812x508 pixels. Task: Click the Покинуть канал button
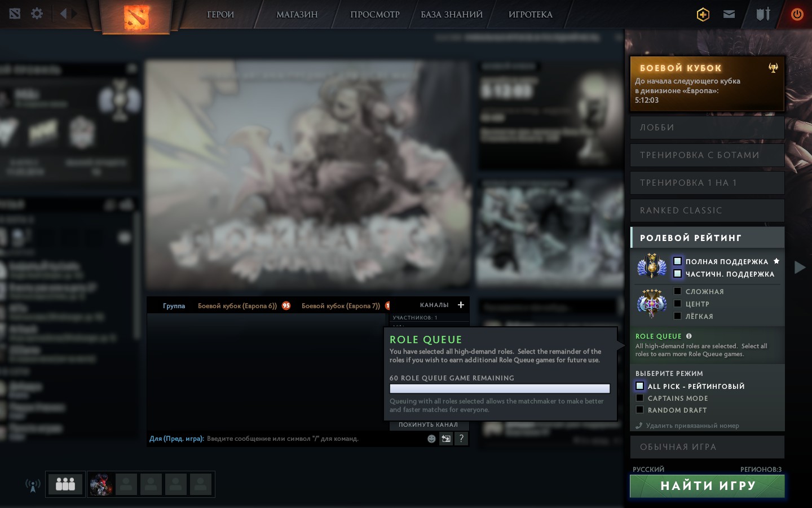coord(428,424)
